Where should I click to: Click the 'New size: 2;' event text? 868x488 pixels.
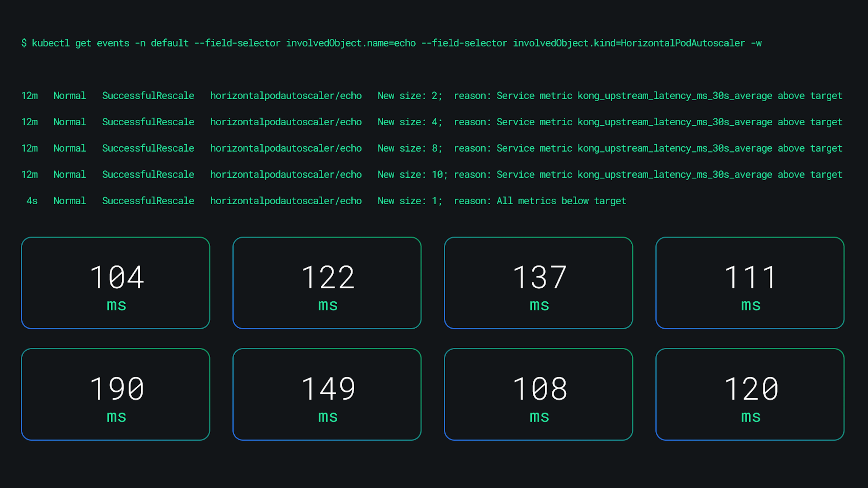(x=410, y=96)
